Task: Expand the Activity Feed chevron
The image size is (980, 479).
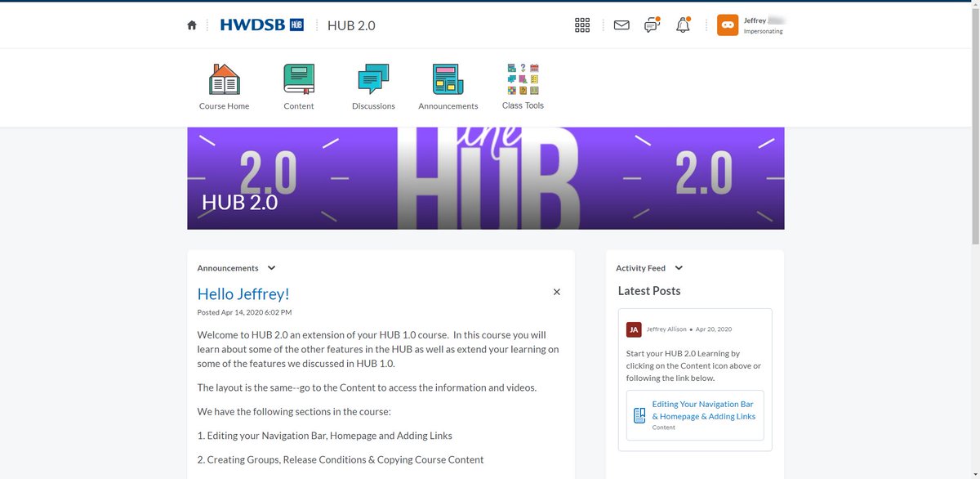Action: pyautogui.click(x=679, y=268)
